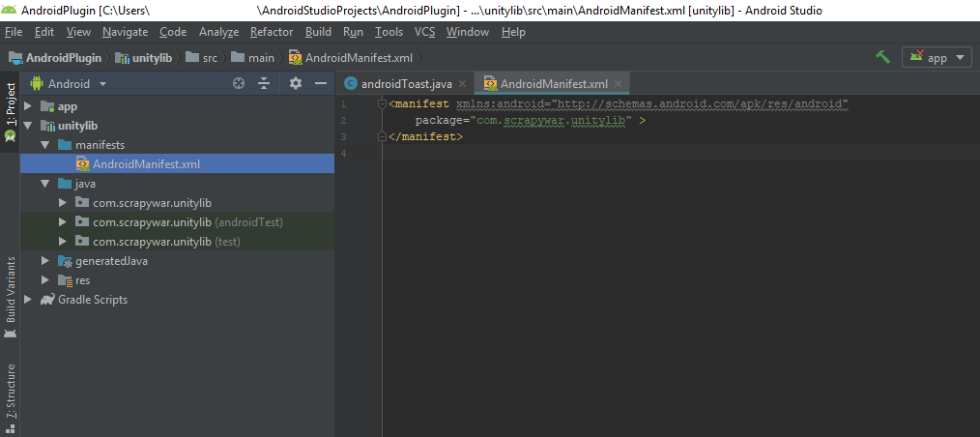Click the src breadcrumb folder
Screen dimensions: 980x437
click(x=202, y=58)
